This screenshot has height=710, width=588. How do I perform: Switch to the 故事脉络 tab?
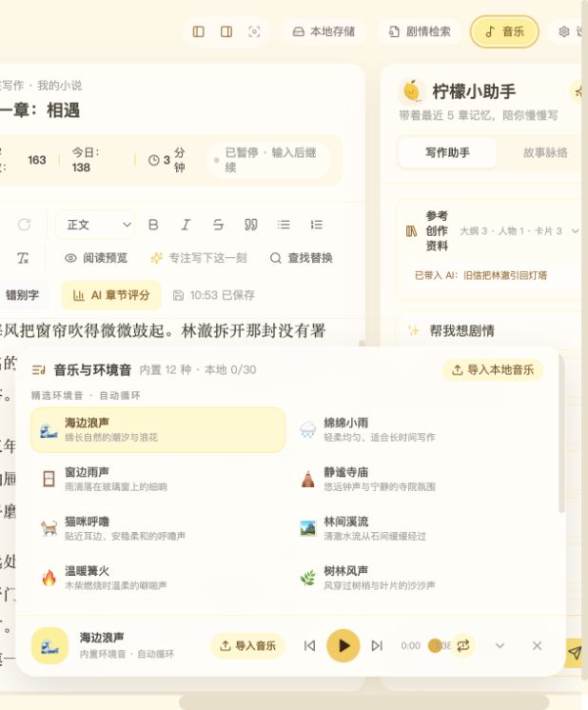545,152
